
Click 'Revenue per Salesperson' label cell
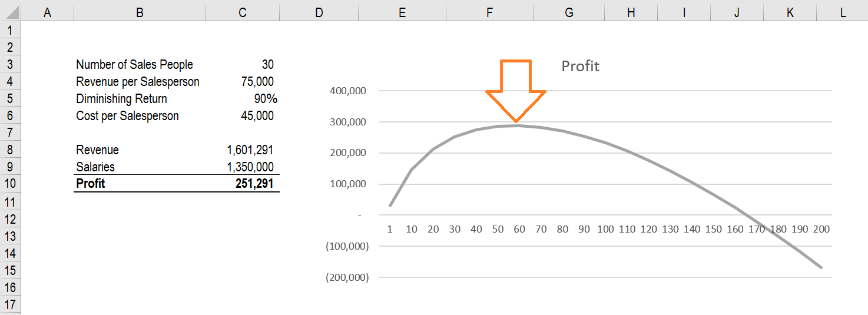pyautogui.click(x=138, y=81)
